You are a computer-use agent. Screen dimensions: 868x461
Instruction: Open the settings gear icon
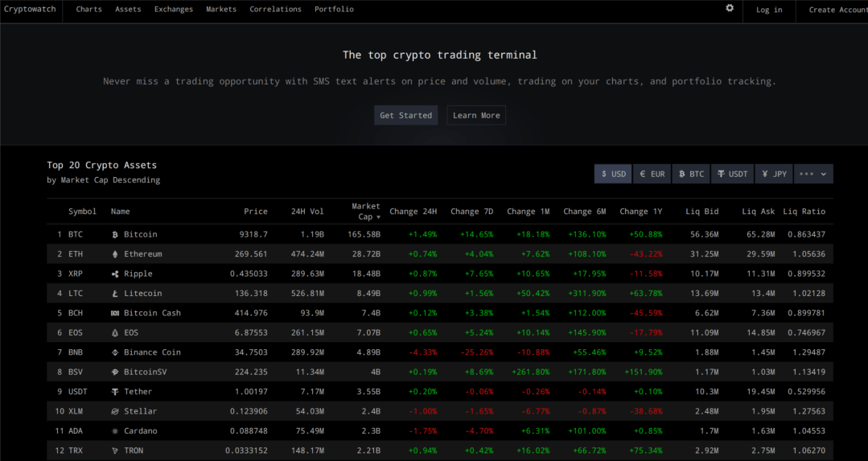(x=730, y=8)
